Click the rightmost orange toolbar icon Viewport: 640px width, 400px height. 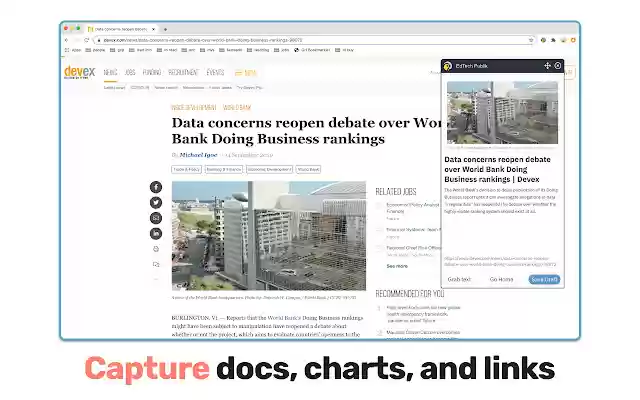[573, 40]
